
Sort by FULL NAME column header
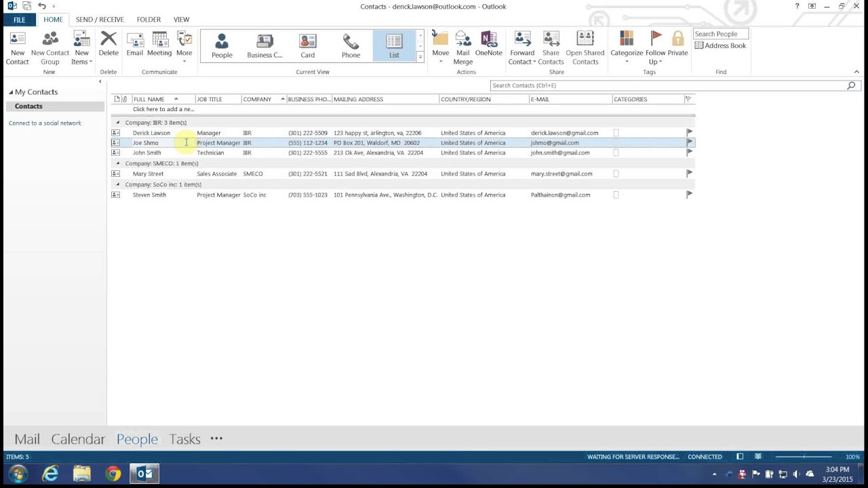pyautogui.click(x=163, y=99)
